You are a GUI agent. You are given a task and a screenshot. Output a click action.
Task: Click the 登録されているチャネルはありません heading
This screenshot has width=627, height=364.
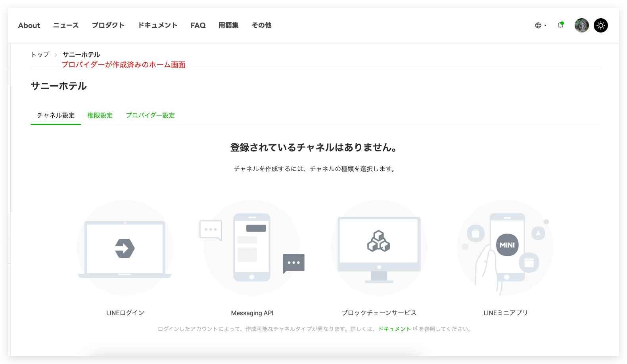tap(313, 148)
